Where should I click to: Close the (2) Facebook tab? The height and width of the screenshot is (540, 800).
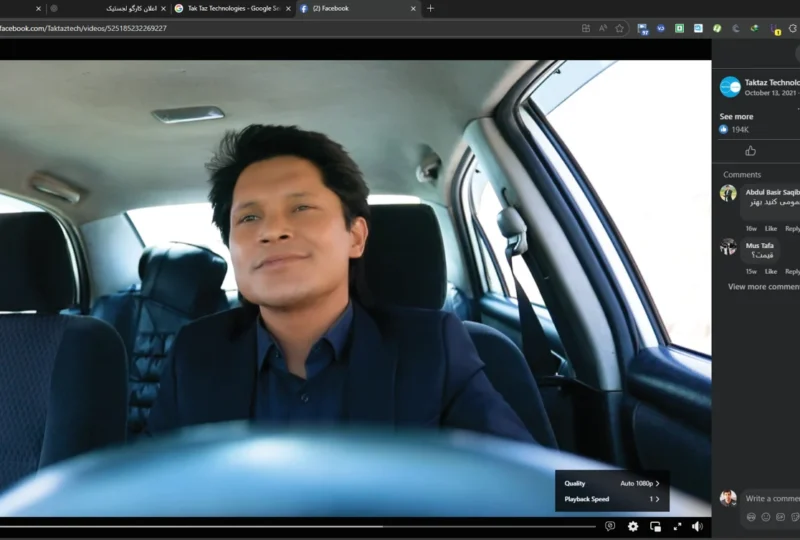413,9
